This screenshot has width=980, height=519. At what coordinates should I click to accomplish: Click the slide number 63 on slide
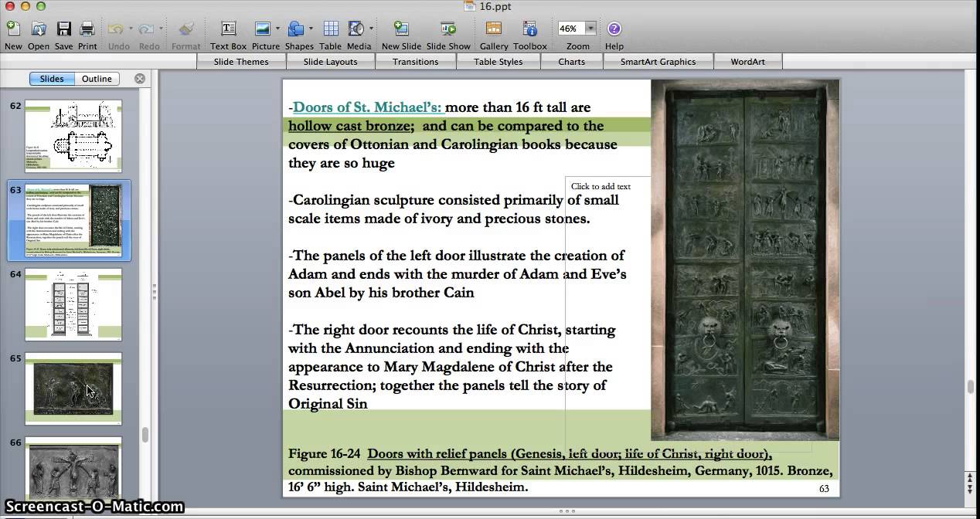tap(824, 489)
